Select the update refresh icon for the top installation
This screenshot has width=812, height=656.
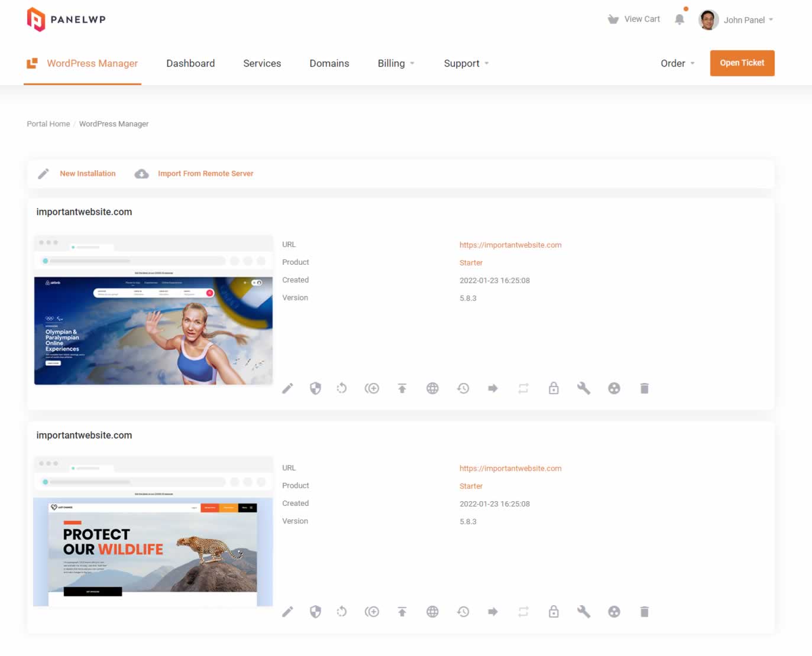coord(342,388)
